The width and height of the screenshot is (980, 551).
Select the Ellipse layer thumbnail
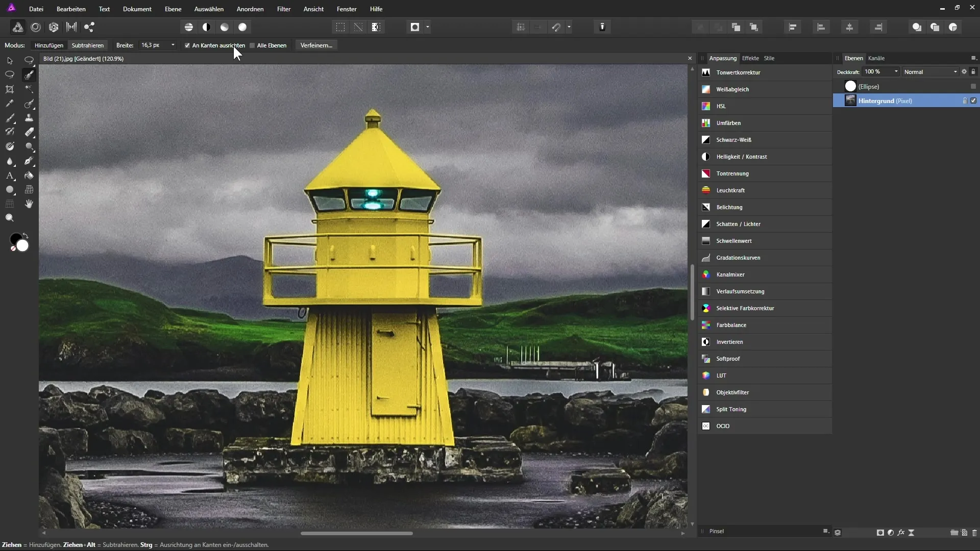pos(850,87)
